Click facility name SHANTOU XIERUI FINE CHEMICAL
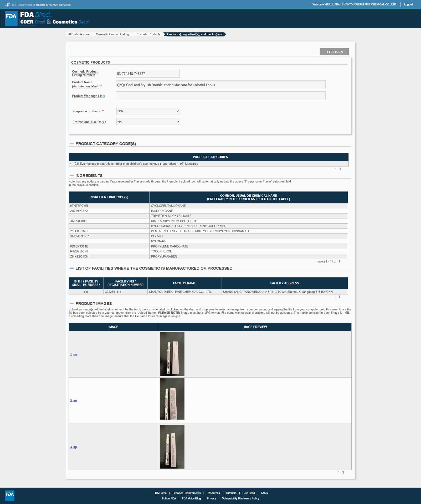The height and width of the screenshot is (504, 421). [x=184, y=292]
